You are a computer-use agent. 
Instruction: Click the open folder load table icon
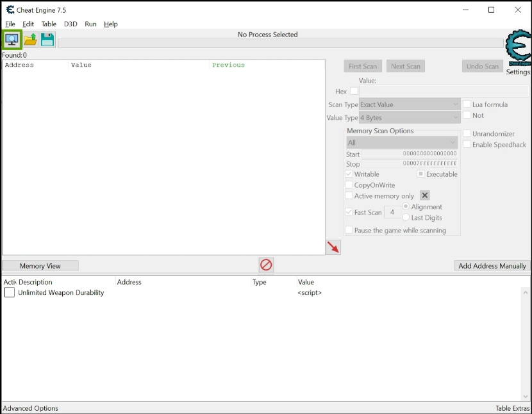(x=30, y=40)
